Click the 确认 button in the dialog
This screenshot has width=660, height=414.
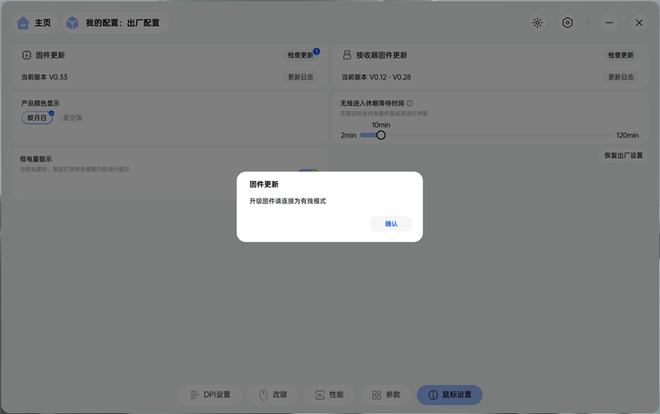(391, 224)
